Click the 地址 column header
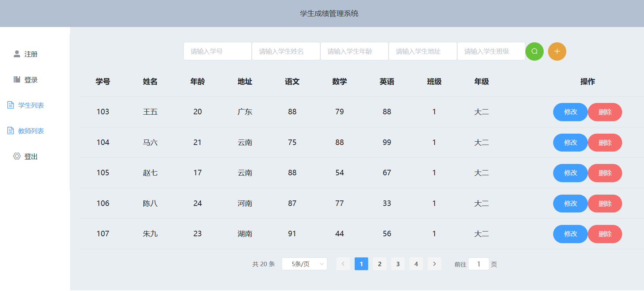The width and height of the screenshot is (644, 291). [245, 82]
